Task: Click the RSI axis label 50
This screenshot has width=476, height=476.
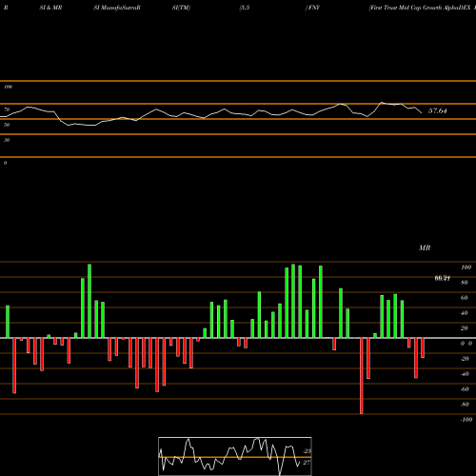Action: (x=7, y=125)
